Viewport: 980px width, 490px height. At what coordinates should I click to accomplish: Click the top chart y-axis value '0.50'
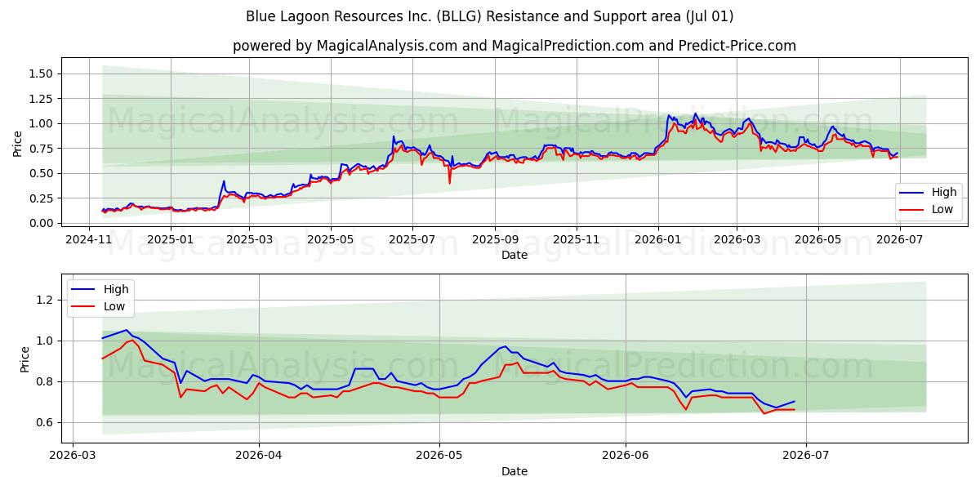click(42, 173)
